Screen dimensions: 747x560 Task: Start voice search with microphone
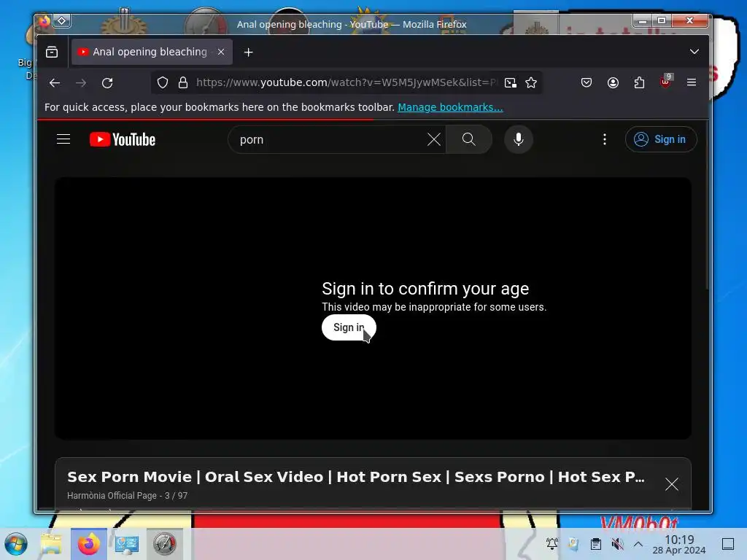click(519, 139)
